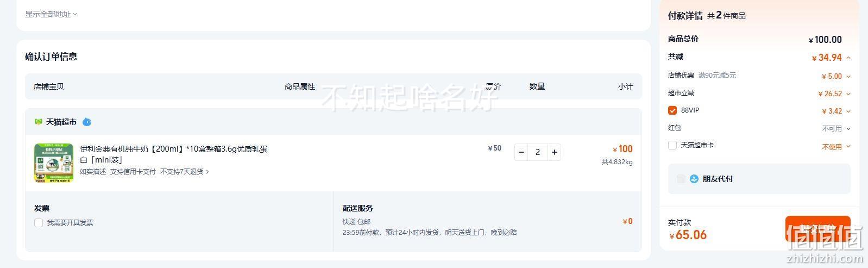The image size is (868, 268).
Task: Click the 如实描述 service tag
Action: [93, 172]
